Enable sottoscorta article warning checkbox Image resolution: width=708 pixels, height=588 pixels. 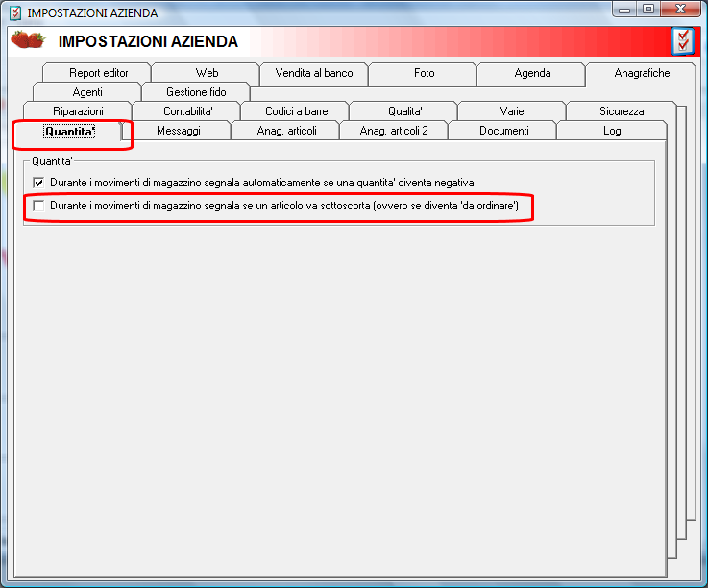click(x=38, y=206)
